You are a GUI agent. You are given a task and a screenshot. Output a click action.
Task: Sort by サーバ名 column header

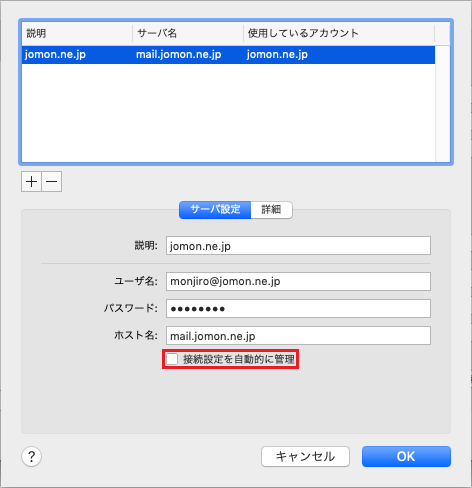[x=188, y=33]
